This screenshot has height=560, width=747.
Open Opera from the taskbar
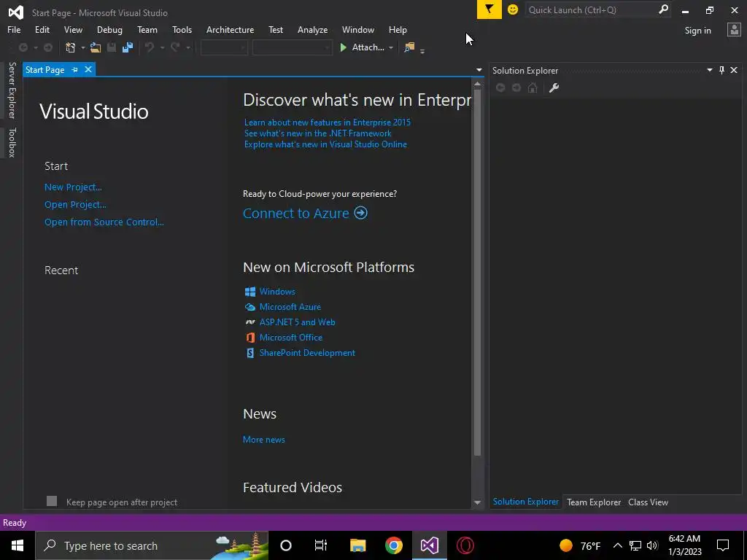pos(465,545)
